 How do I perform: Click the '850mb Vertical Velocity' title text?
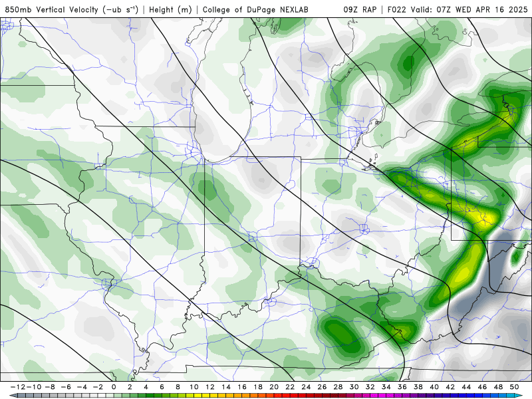pos(52,9)
